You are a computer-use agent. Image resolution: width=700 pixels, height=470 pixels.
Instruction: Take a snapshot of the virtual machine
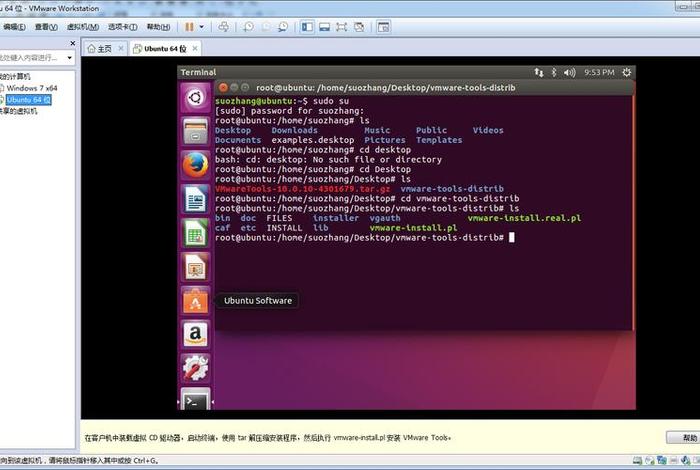(x=248, y=27)
